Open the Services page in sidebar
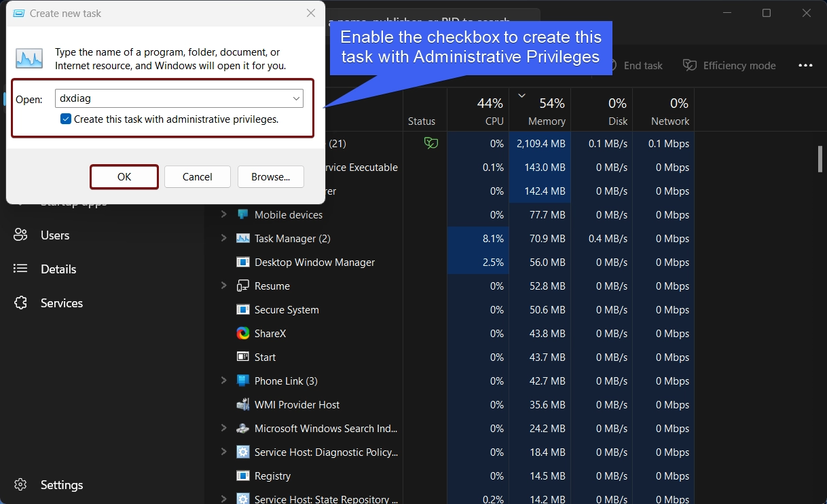This screenshot has height=504, width=827. (62, 303)
